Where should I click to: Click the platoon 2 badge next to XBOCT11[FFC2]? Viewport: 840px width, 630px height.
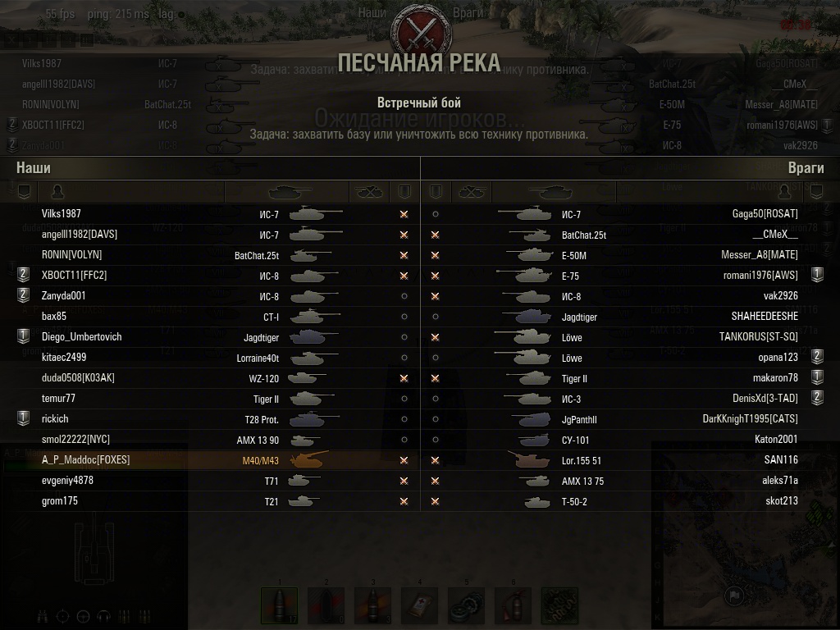[23, 275]
